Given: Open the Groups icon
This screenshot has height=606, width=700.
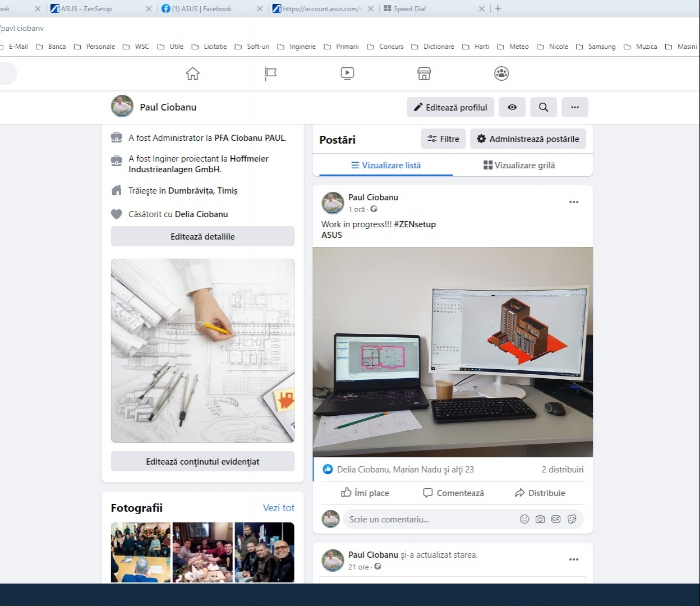Looking at the screenshot, I should point(501,74).
